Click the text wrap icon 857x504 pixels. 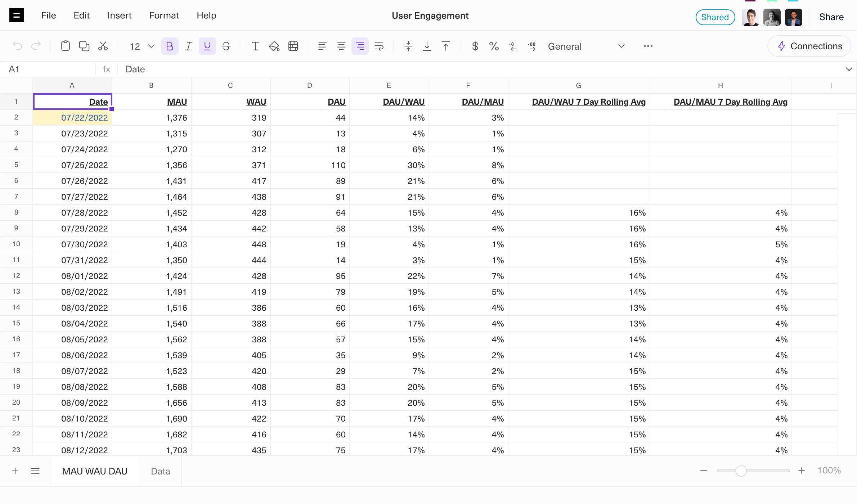pos(379,46)
